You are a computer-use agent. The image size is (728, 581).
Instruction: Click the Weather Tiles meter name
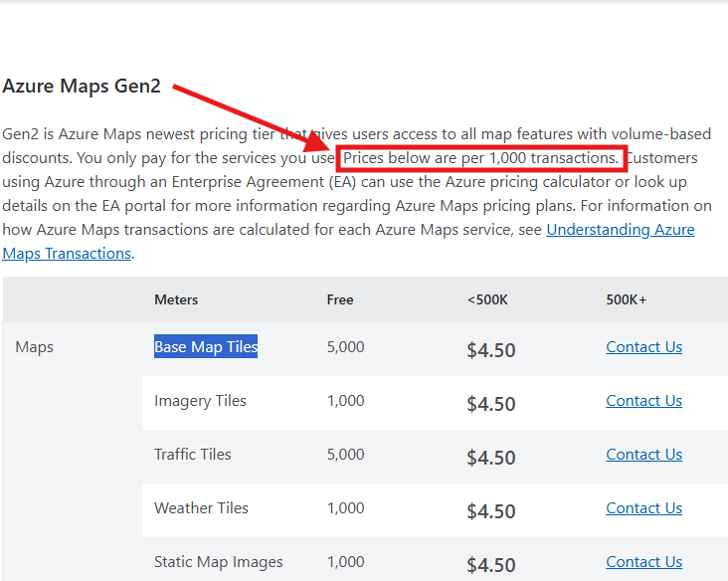pos(201,508)
